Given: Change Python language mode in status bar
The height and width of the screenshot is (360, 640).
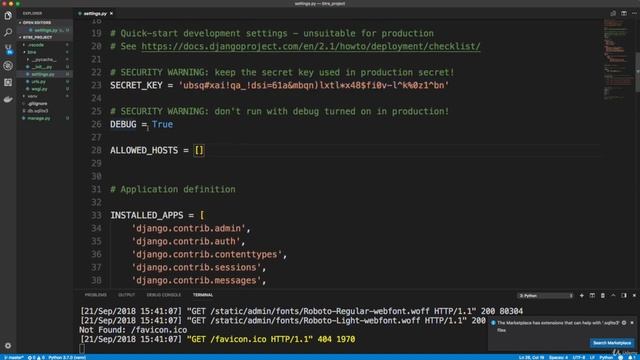Looking at the screenshot, I should (x=606, y=357).
